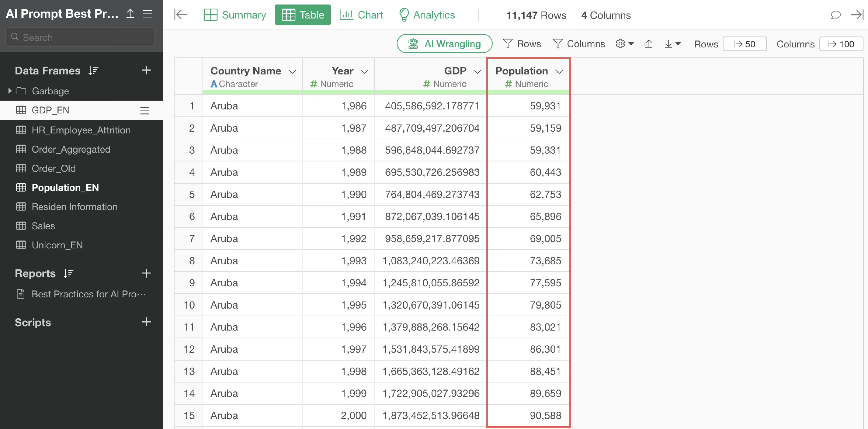Add a new Data Frame
868x429 pixels.
146,70
